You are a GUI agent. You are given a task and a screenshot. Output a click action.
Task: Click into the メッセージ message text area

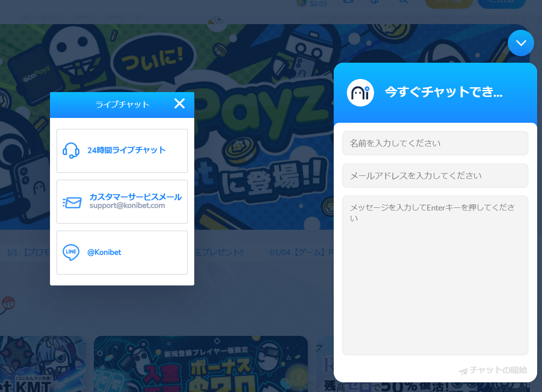pos(435,275)
